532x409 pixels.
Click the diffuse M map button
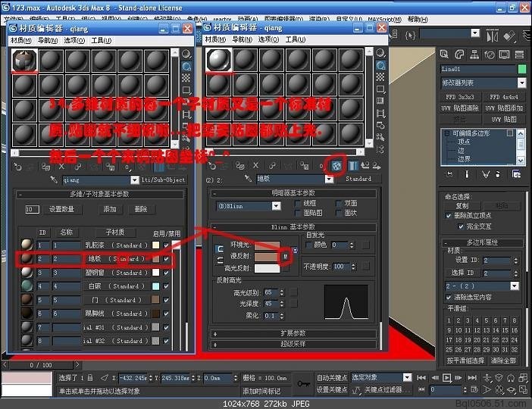(x=285, y=257)
